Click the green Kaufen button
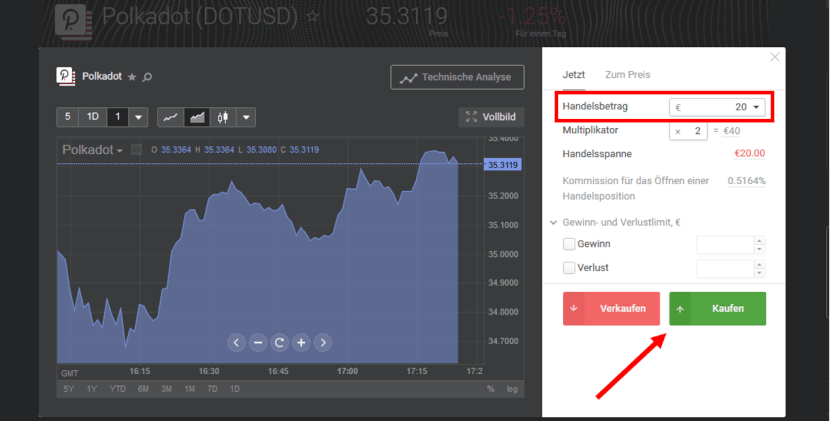Image resolution: width=830 pixels, height=421 pixels. coord(717,308)
